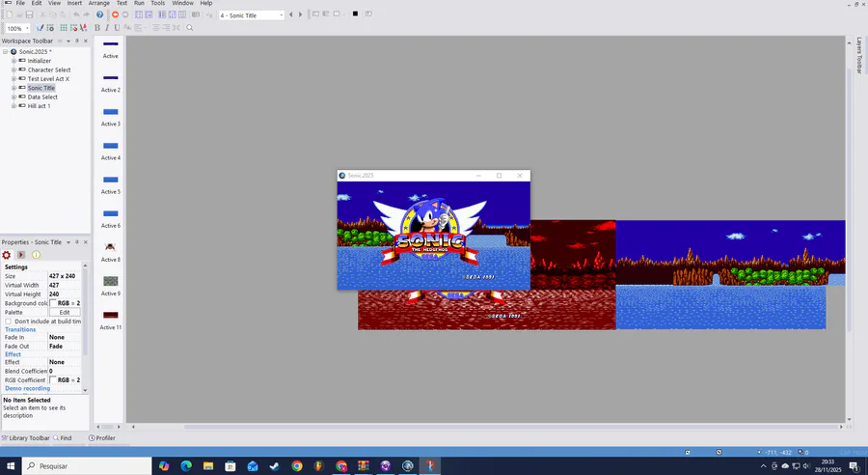
Task: Click the Italic text formatting icon
Action: [107, 28]
